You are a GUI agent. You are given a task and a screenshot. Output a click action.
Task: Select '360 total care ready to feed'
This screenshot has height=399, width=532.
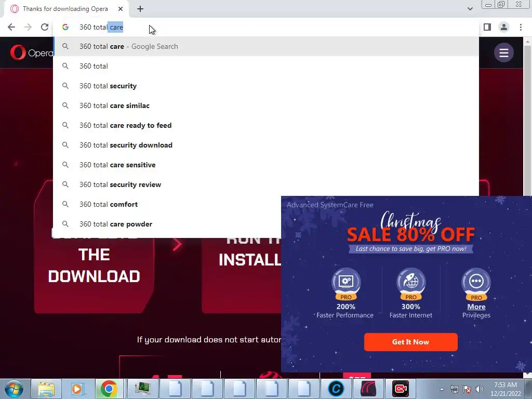pos(266,125)
